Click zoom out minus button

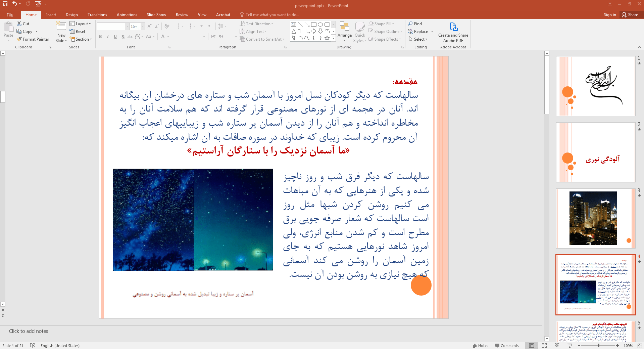tap(579, 345)
